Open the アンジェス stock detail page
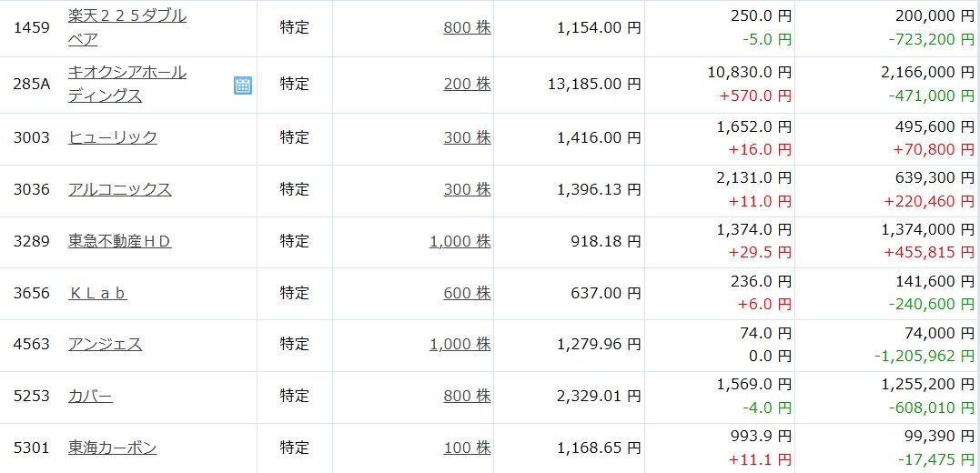The image size is (980, 473). 106,345
